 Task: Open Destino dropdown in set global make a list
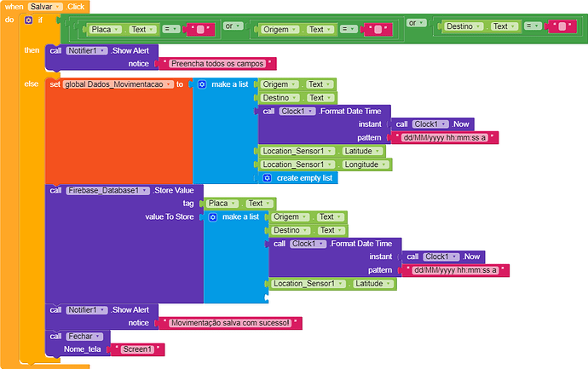click(280, 98)
